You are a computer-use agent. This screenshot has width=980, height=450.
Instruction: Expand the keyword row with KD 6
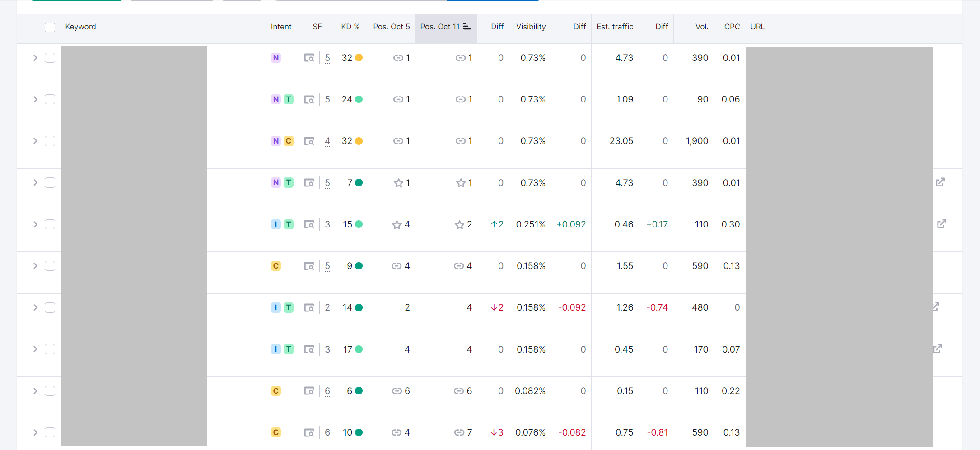(35, 391)
